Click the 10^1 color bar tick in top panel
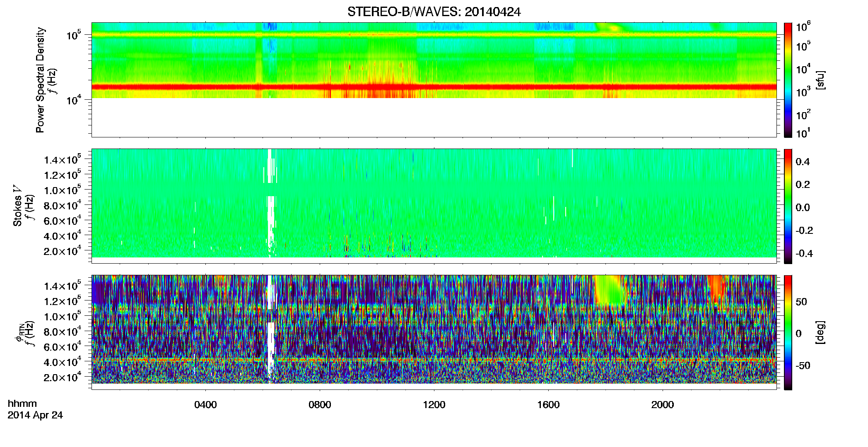The width and height of the screenshot is (868, 447). point(803,133)
